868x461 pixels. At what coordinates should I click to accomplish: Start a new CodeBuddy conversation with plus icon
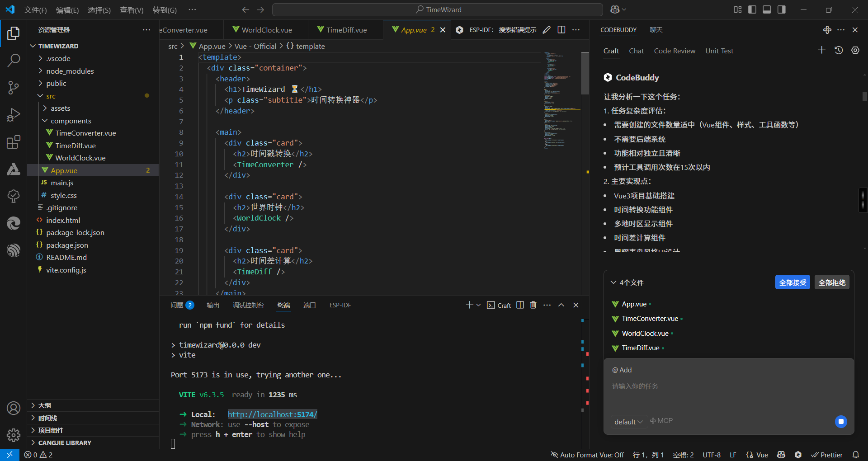822,50
